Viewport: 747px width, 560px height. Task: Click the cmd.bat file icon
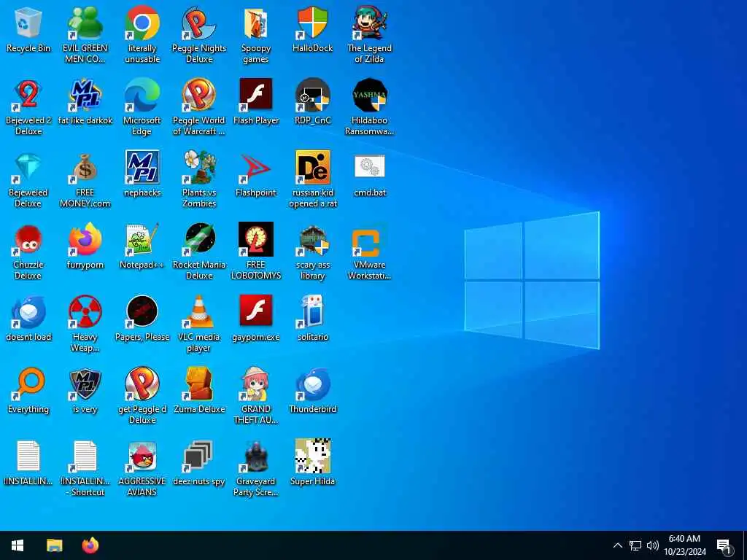pos(370,168)
